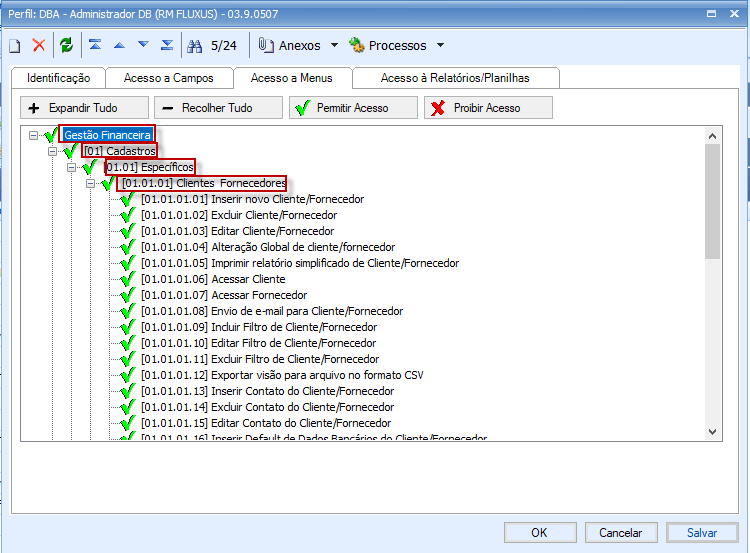This screenshot has width=750, height=553.
Task: Select [01.01.01.09] Incluir Filtro item
Action: (259, 327)
